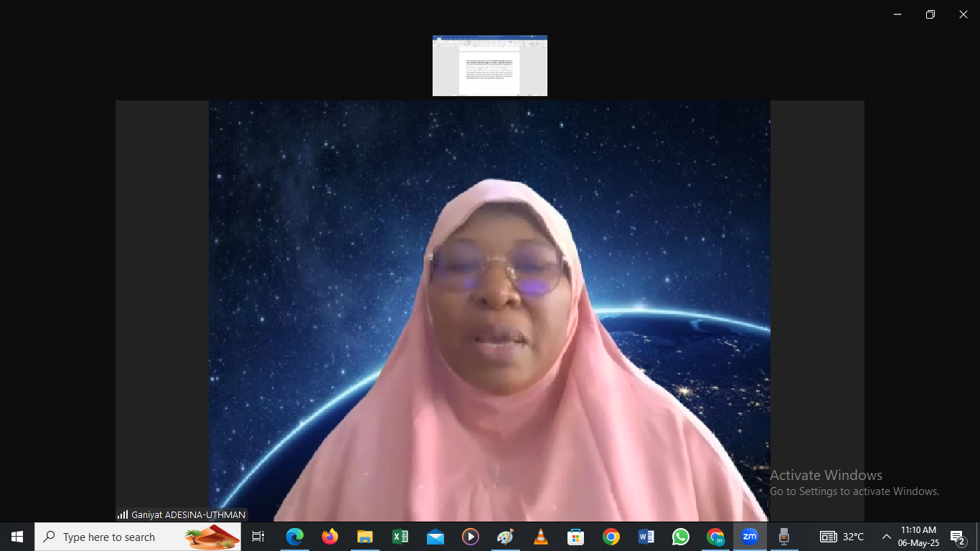Open File Explorer from the taskbar

365,537
